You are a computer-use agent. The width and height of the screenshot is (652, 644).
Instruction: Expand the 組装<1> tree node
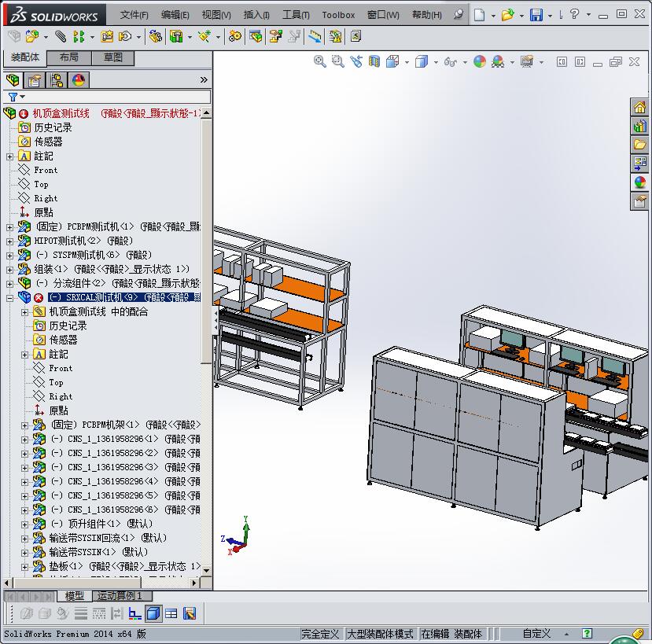(9, 270)
